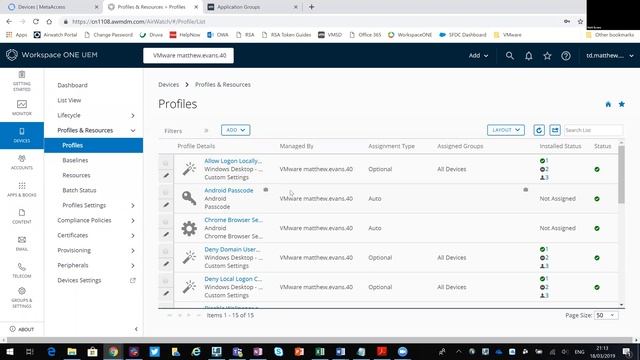This screenshot has height=360, width=640.
Task: Expand the Peripherals submenu
Action: coord(133,265)
